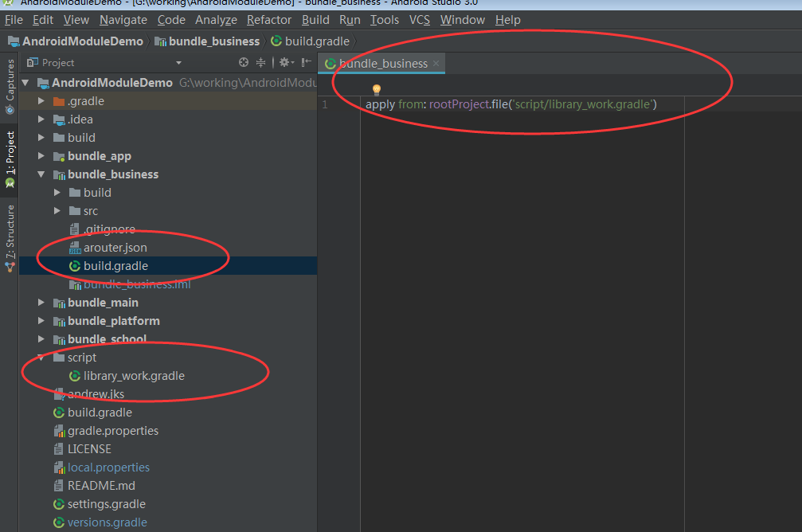The image size is (802, 532).
Task: Open the File menu
Action: coord(14,20)
